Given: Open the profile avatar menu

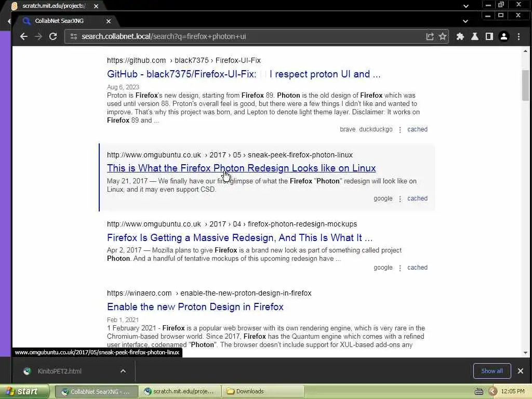Looking at the screenshot, I should (x=504, y=36).
